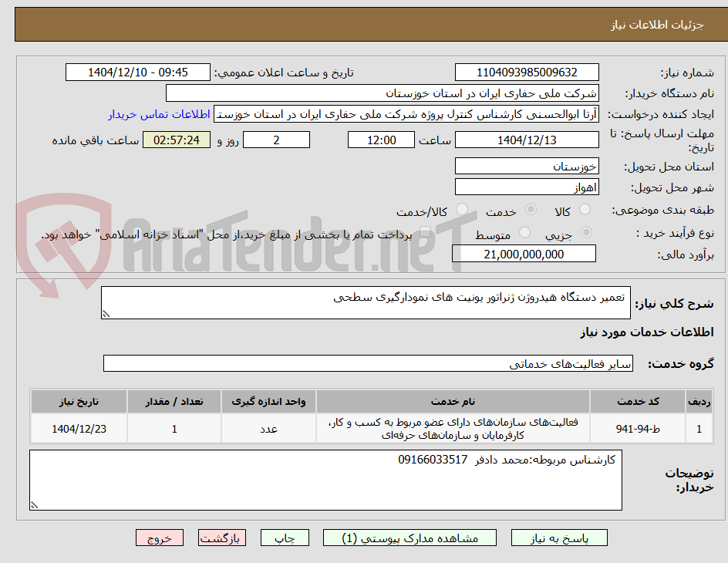The width and height of the screenshot is (728, 563).
Task: Click the ردیف column header
Action: (x=699, y=402)
